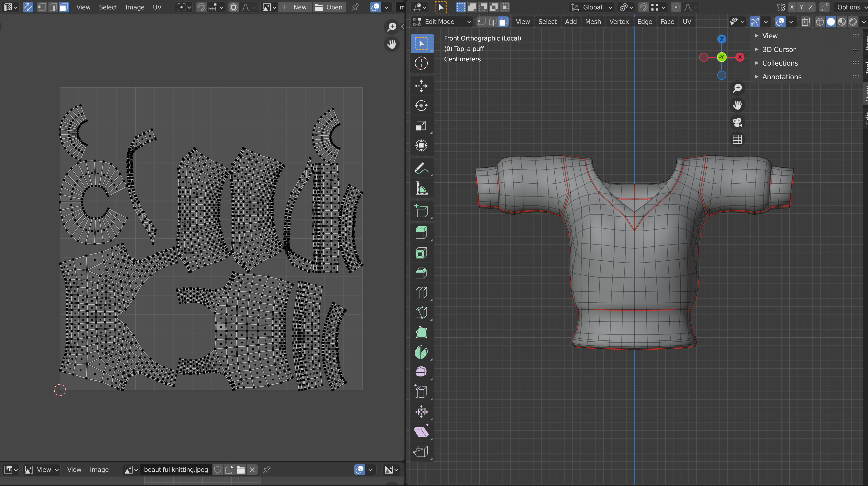The width and height of the screenshot is (868, 486).
Task: Click the camera view icon in 3D viewport
Action: [x=737, y=122]
